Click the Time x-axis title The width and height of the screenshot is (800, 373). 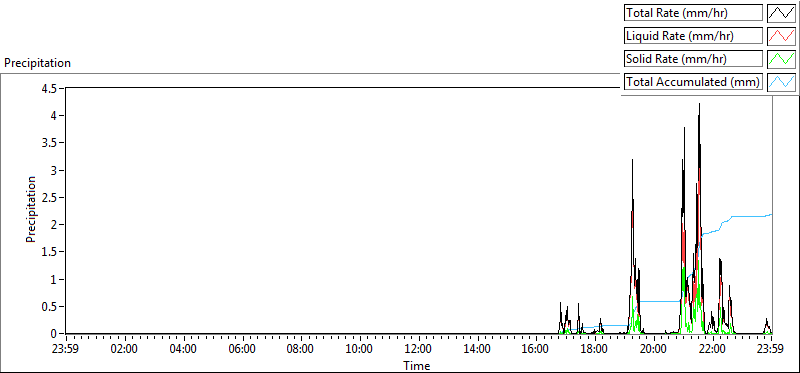[416, 365]
